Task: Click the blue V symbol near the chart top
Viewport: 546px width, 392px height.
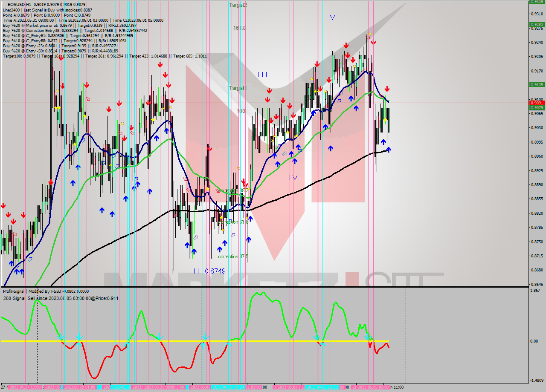Action: point(332,17)
